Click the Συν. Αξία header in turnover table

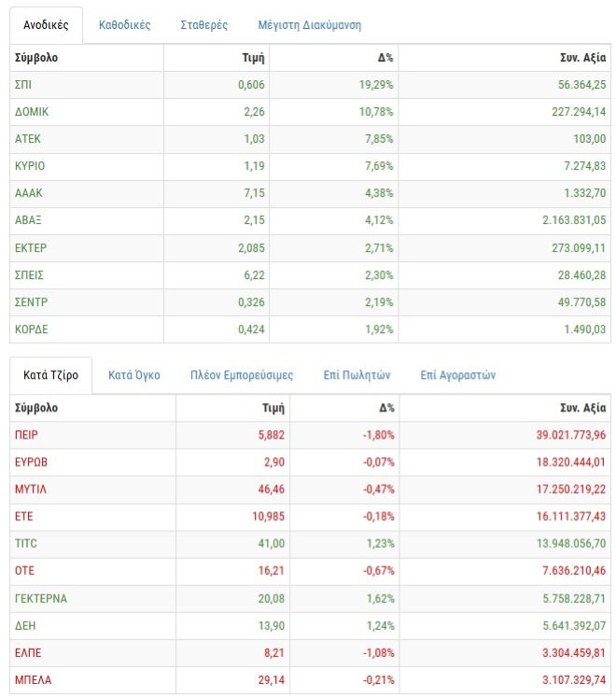click(x=579, y=408)
